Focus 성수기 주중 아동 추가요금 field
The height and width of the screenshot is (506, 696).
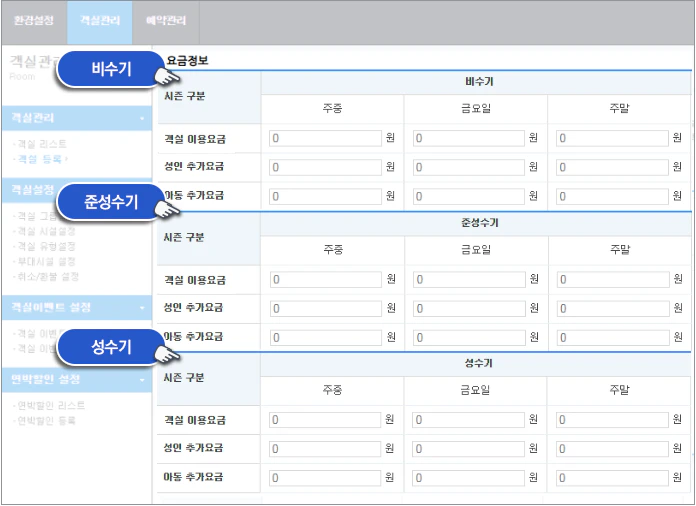(x=325, y=478)
